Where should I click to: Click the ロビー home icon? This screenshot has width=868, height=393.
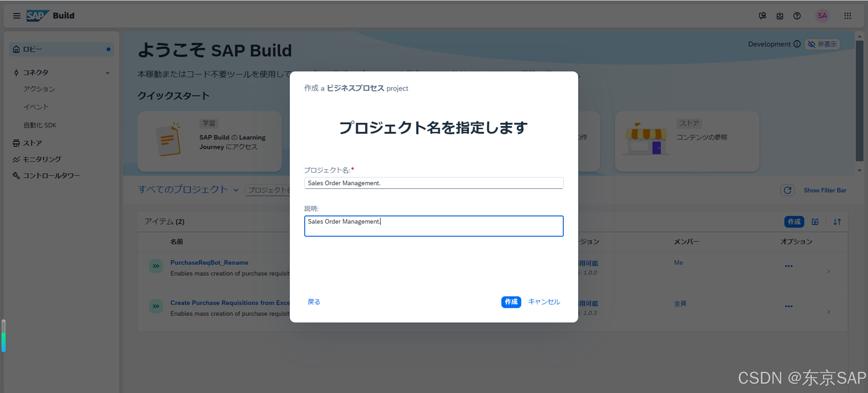pos(16,49)
